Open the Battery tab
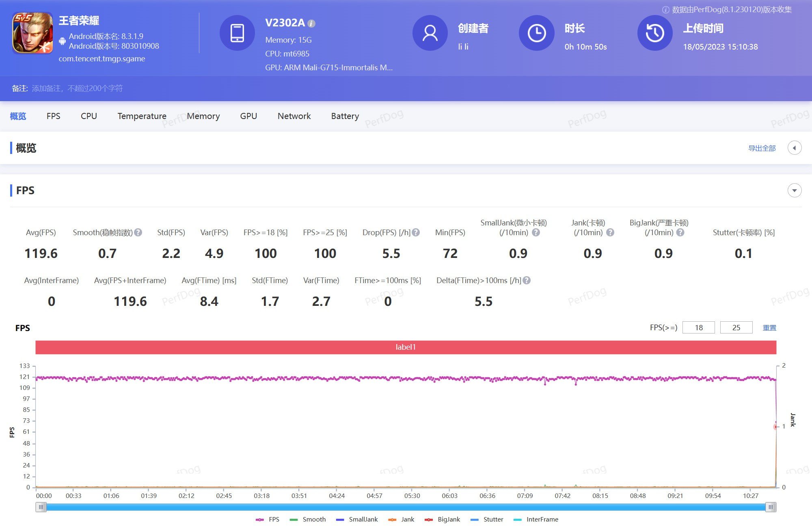This screenshot has width=812, height=526. pos(345,116)
